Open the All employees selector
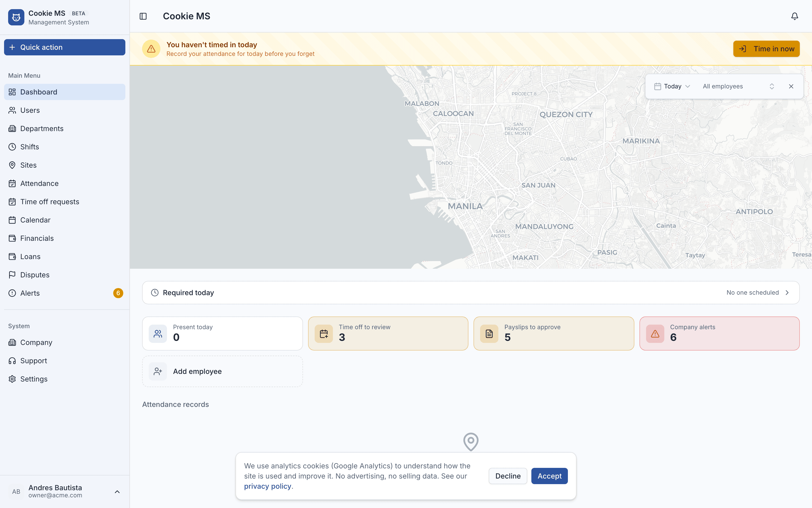The width and height of the screenshot is (812, 508). [738, 86]
